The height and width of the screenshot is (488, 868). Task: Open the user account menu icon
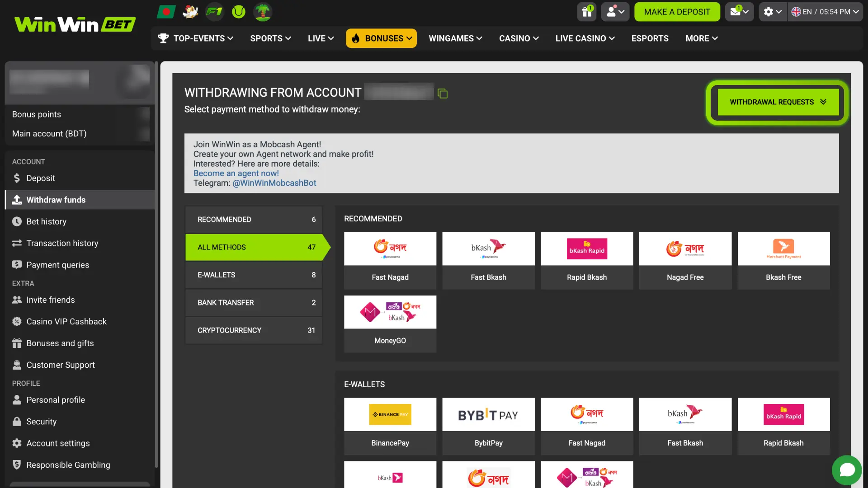615,12
